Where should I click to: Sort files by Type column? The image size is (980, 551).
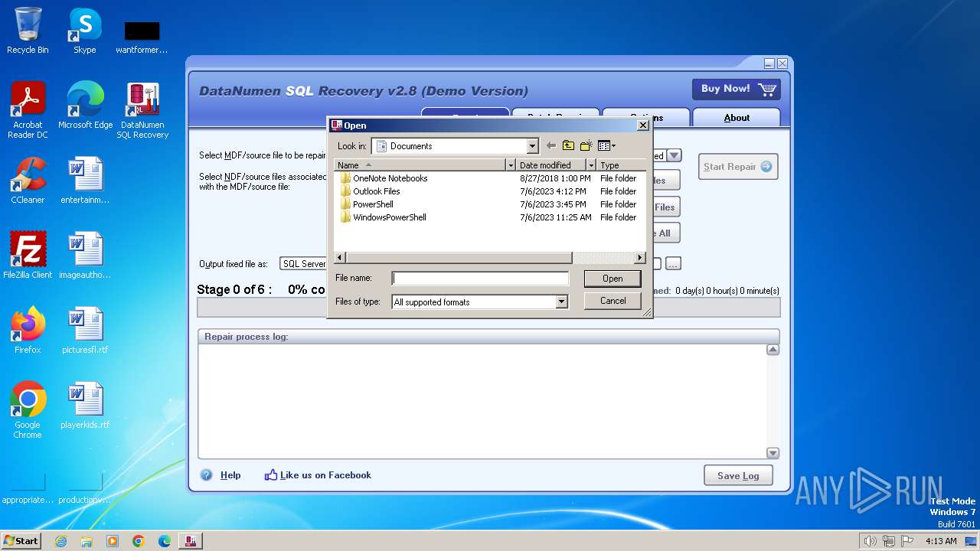(622, 165)
